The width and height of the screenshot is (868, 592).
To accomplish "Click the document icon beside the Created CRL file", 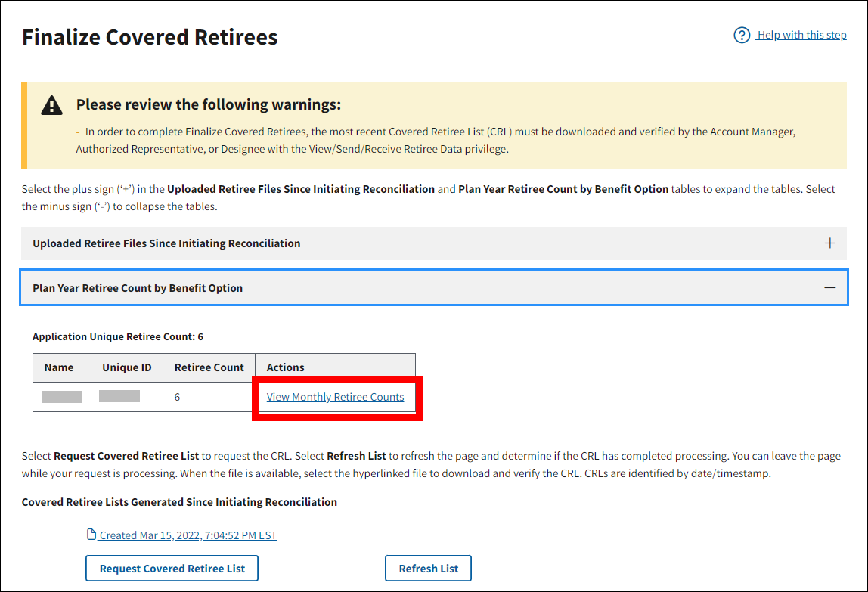I will click(91, 535).
